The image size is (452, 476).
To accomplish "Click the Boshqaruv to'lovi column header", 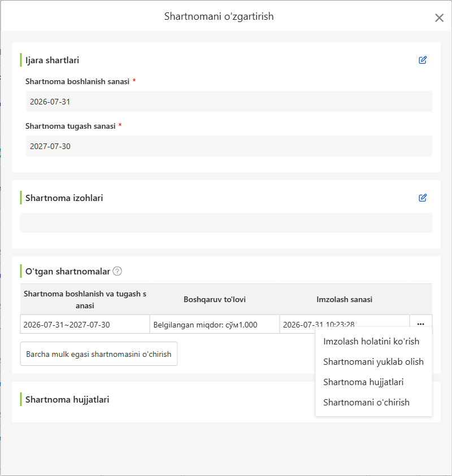I will pos(215,299).
